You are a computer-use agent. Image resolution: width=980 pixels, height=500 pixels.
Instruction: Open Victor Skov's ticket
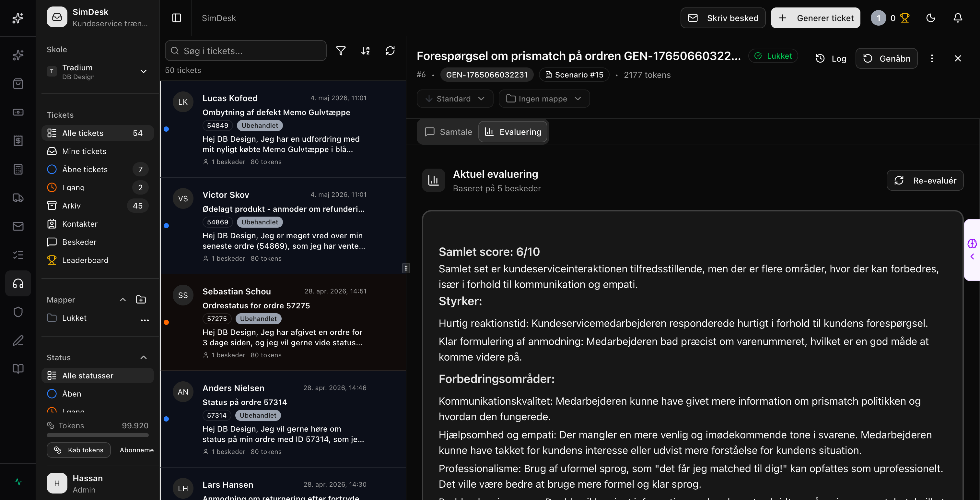[x=284, y=226]
